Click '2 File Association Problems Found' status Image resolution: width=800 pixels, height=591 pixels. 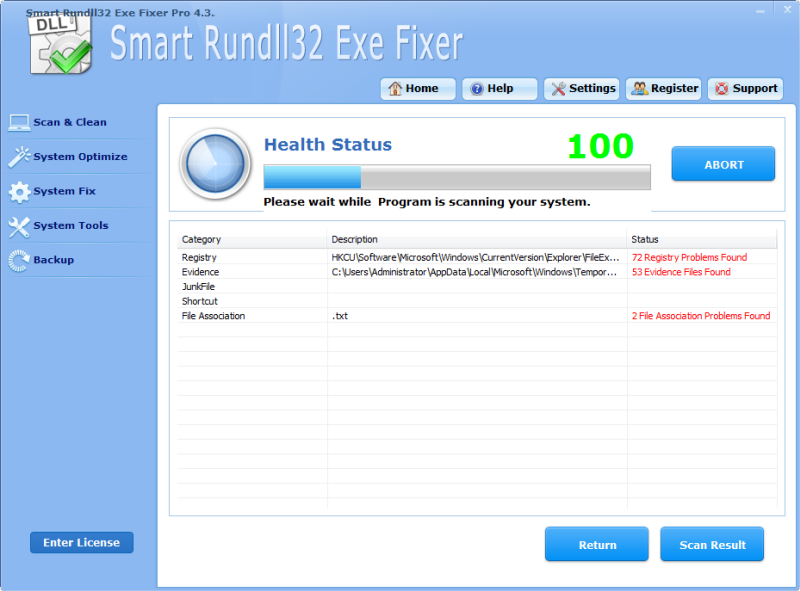coord(701,316)
